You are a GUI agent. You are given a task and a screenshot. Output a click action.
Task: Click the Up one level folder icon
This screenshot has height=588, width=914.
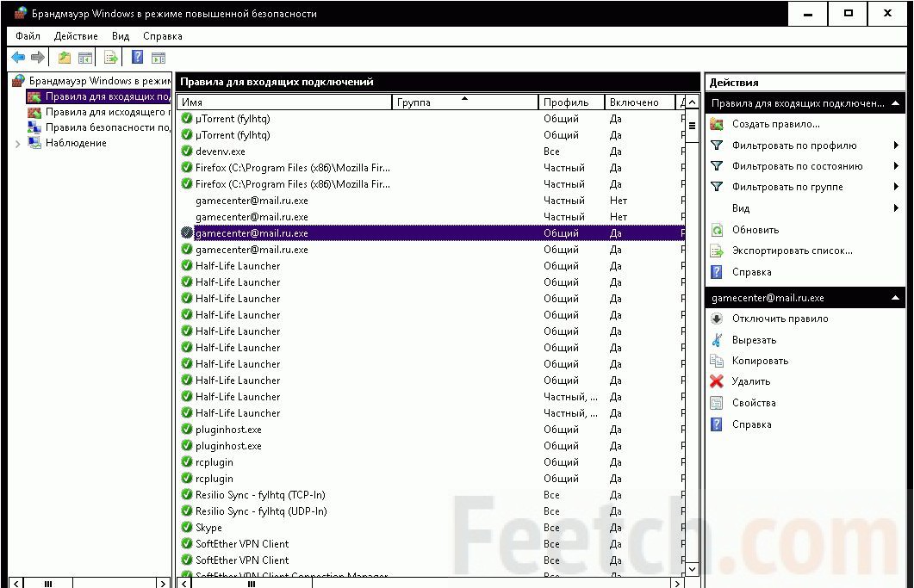pos(64,58)
